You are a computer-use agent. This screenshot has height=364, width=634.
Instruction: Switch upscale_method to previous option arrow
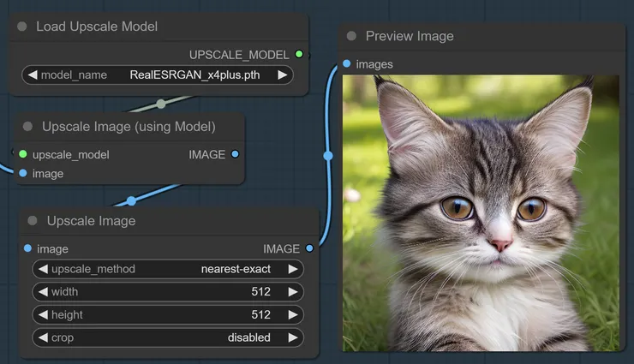click(x=43, y=269)
